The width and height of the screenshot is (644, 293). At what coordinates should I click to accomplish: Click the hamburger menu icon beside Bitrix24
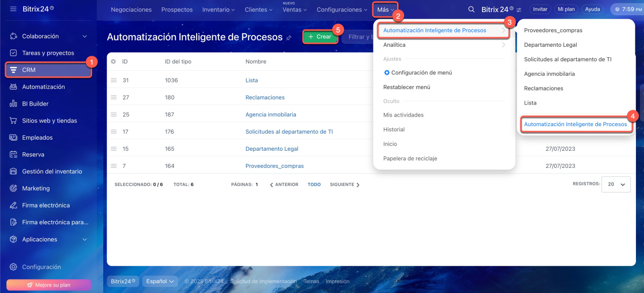pyautogui.click(x=13, y=9)
